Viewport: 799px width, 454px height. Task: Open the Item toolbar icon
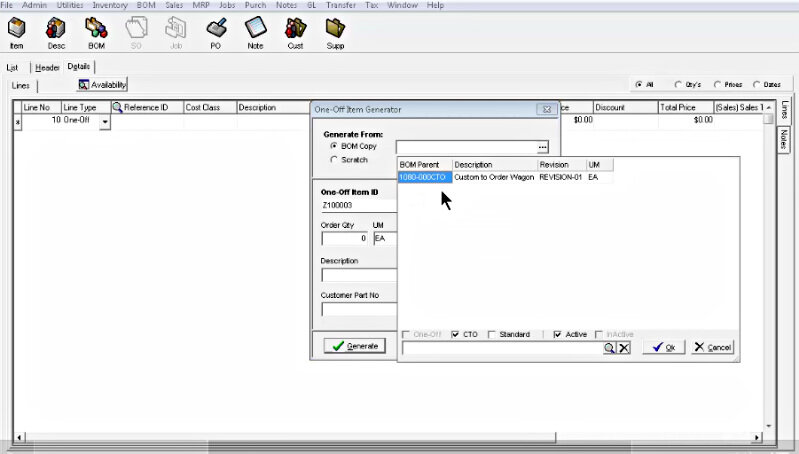17,32
